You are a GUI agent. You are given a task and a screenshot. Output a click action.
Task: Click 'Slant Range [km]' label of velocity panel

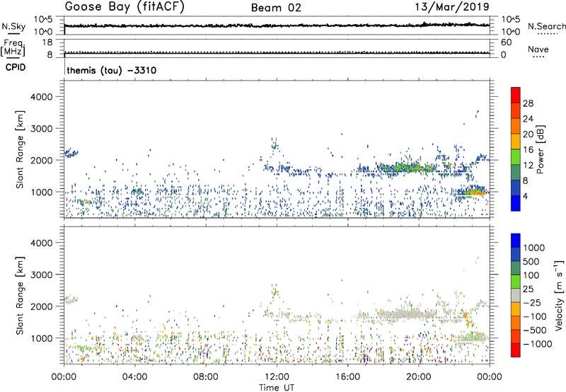20,296
